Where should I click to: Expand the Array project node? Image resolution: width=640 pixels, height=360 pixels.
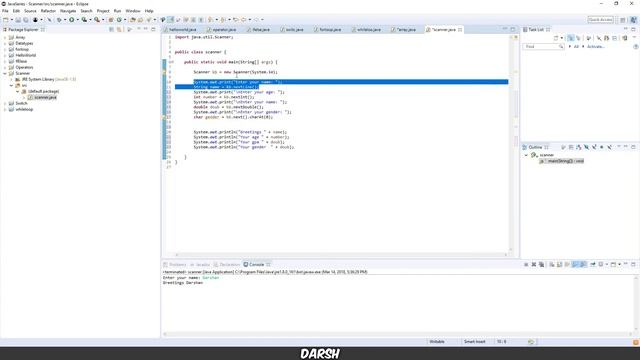pyautogui.click(x=5, y=37)
